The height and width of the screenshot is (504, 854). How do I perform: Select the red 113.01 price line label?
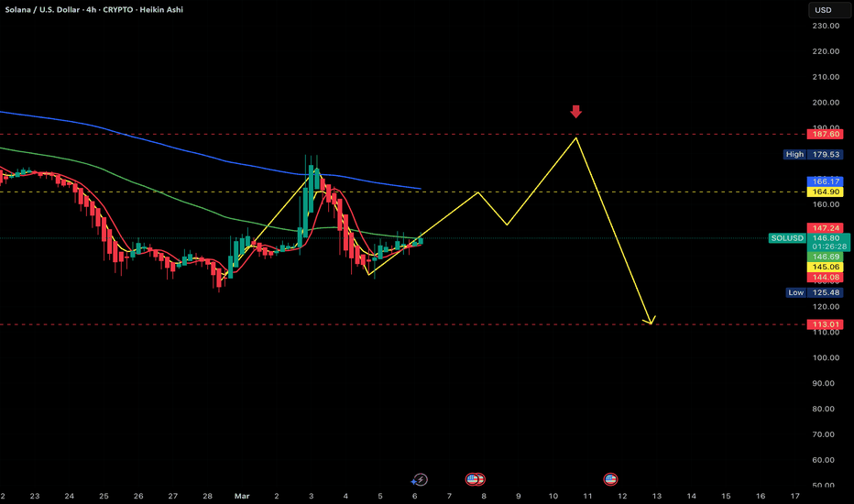point(825,324)
